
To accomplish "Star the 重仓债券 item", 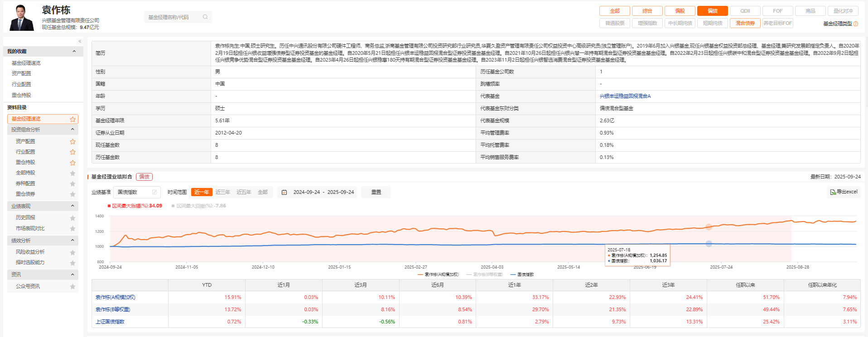I will tap(72, 194).
